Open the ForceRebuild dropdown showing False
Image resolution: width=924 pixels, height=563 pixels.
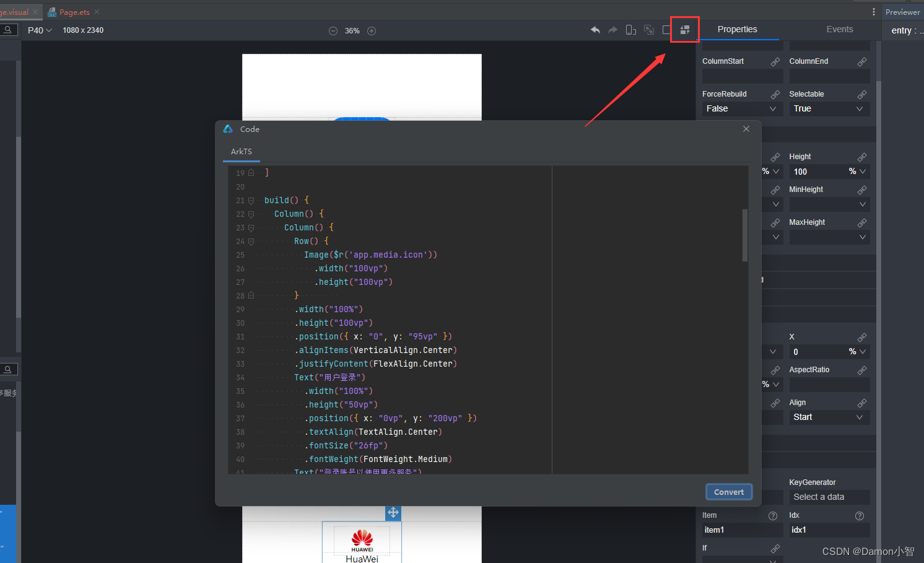pyautogui.click(x=743, y=109)
